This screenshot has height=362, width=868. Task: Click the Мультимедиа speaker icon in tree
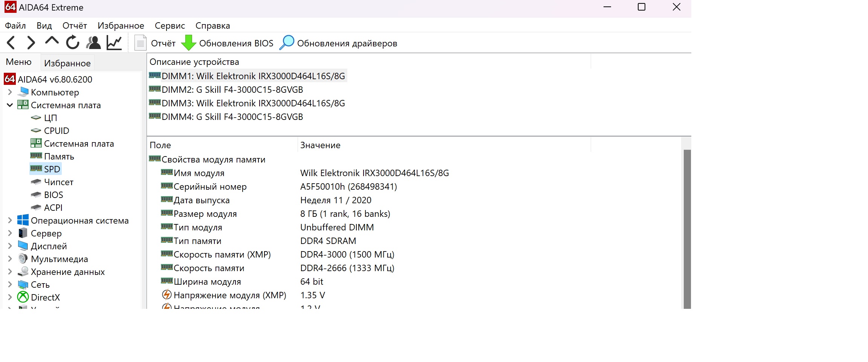23,259
